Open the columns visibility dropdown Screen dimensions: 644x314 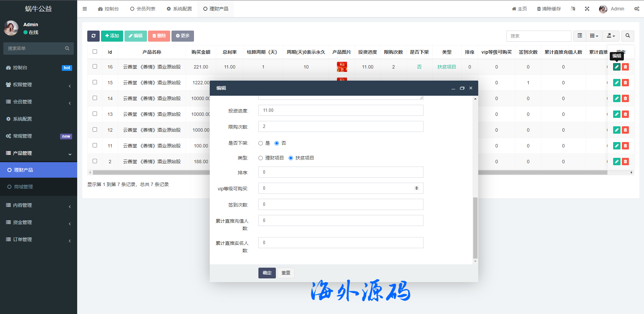594,36
